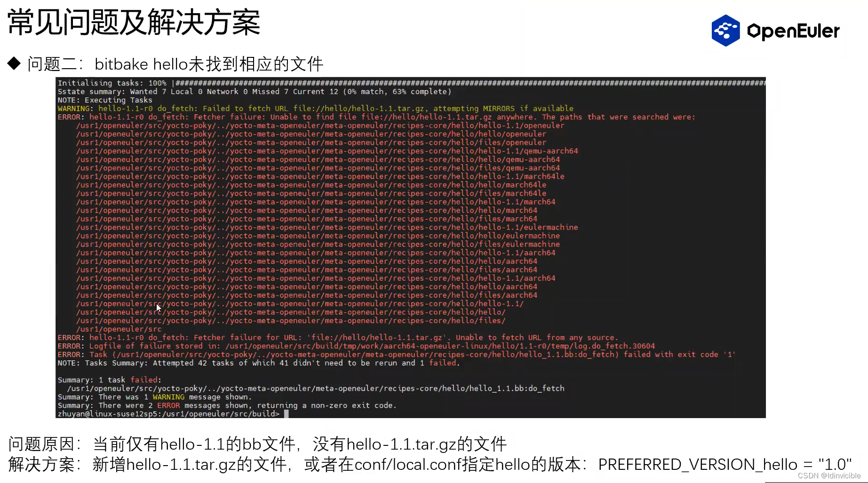Image resolution: width=868 pixels, height=483 pixels.
Task: Click the CSDN @ldinvincible watermark link
Action: coord(830,476)
